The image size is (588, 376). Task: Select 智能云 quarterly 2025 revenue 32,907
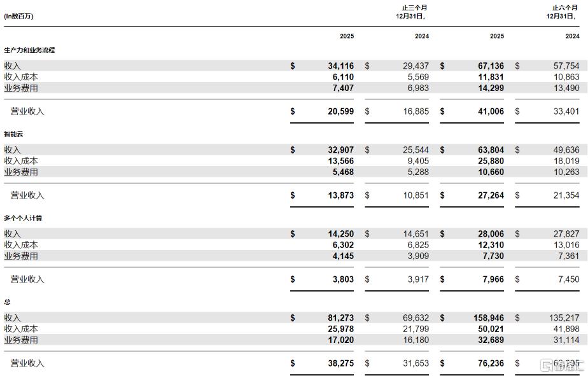tap(340, 150)
